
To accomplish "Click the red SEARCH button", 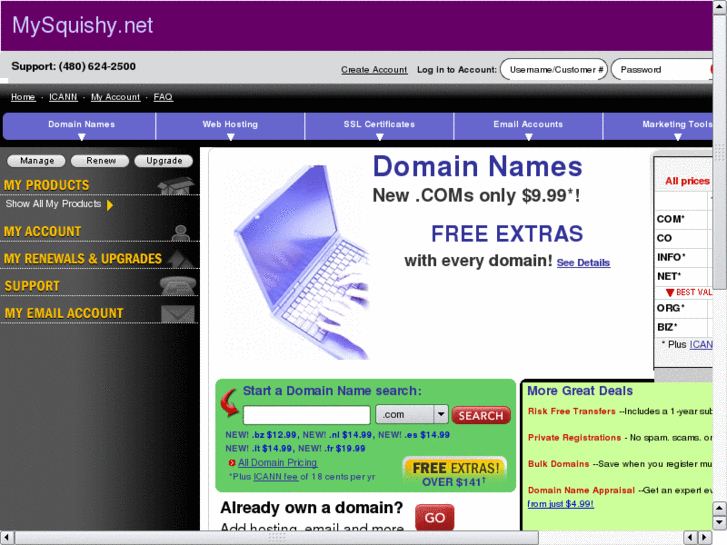I will tap(481, 415).
